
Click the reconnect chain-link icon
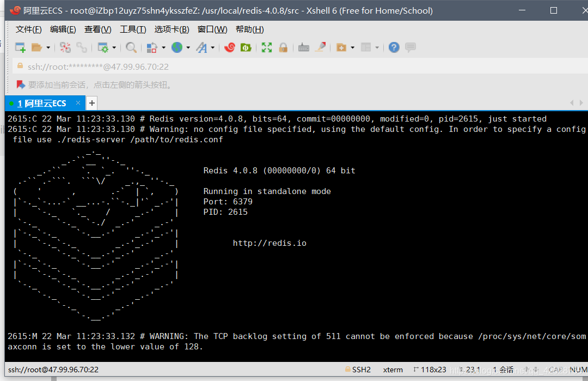coord(81,47)
